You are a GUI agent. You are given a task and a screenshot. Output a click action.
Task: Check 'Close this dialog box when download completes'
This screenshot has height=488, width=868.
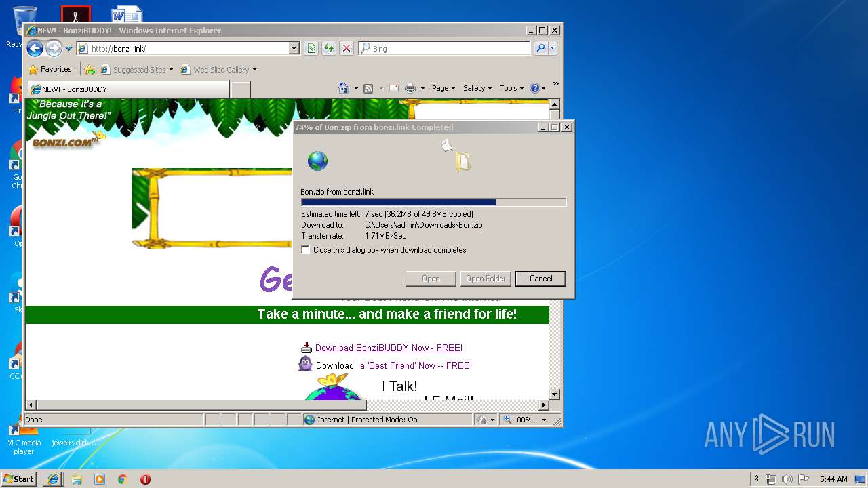(x=306, y=250)
